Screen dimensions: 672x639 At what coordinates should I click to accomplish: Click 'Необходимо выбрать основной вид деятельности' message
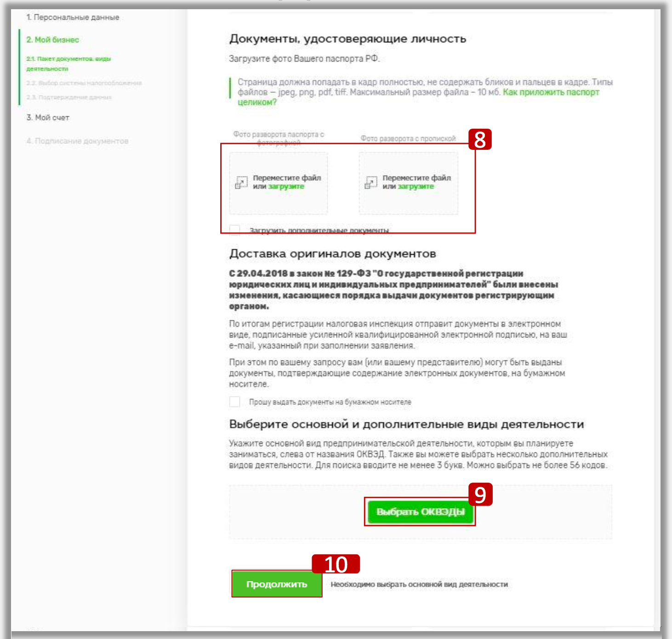point(419,584)
